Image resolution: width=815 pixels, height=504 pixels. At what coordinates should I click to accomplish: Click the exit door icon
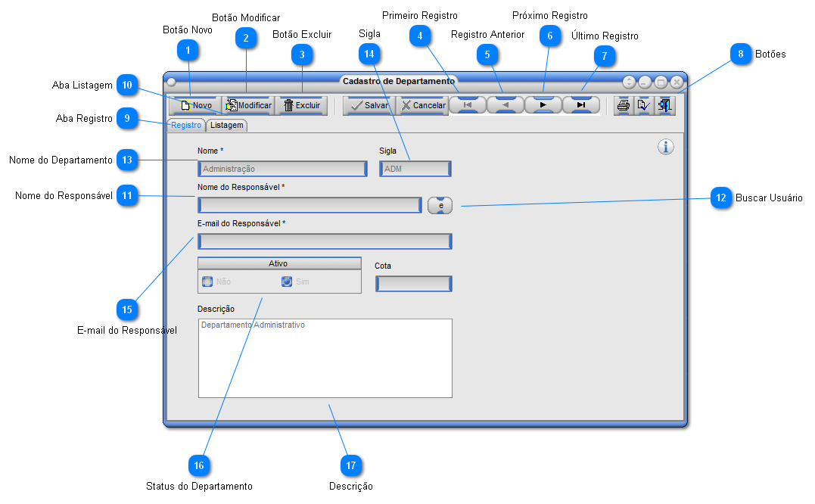point(664,105)
